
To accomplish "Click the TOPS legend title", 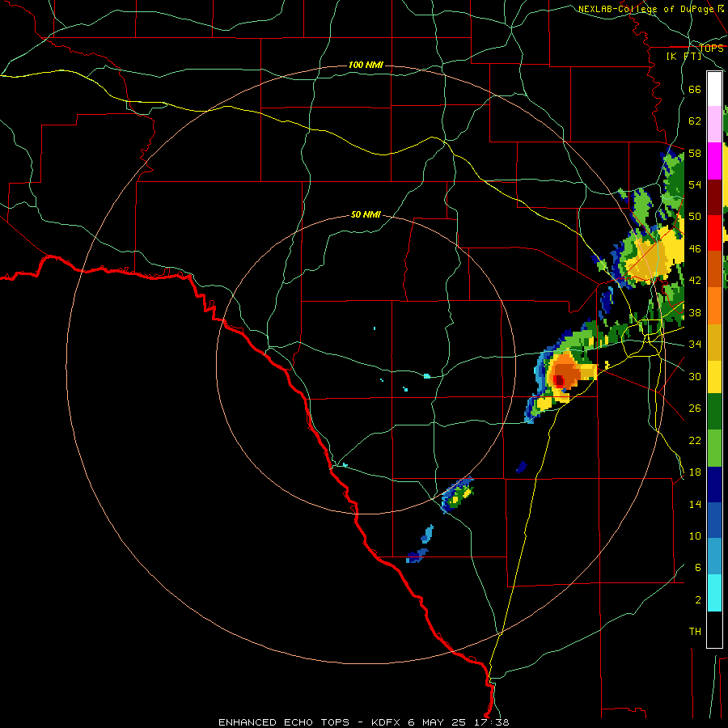I will pyautogui.click(x=711, y=48).
